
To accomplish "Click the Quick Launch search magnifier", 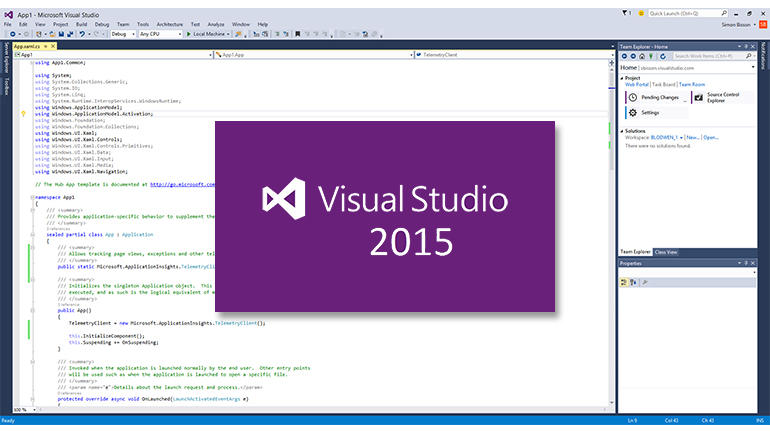I will click(x=724, y=13).
